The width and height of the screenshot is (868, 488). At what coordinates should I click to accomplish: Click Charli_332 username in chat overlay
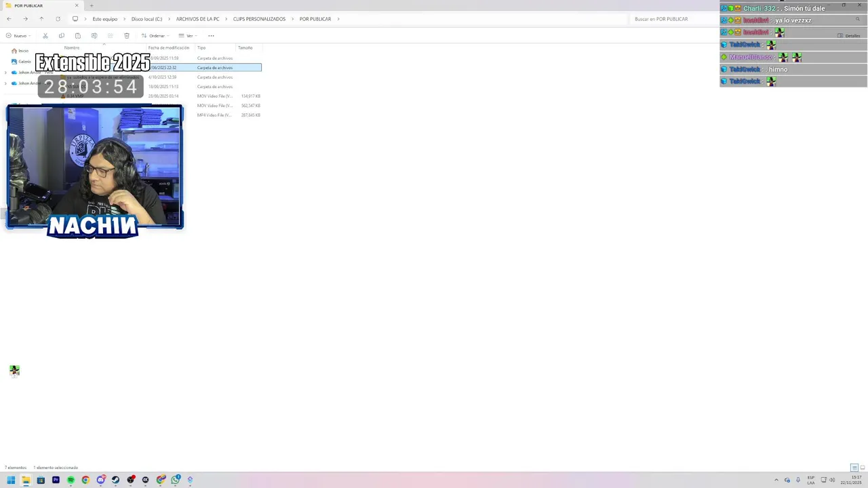[x=759, y=8]
